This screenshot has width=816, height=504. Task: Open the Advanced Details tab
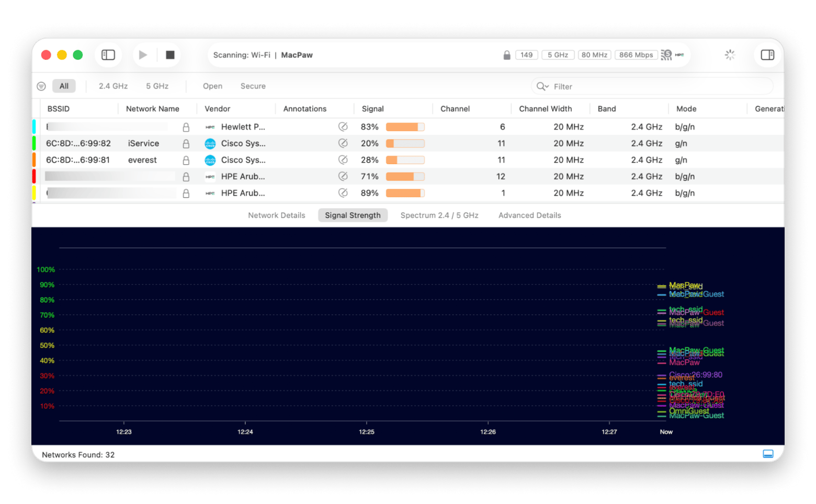529,215
